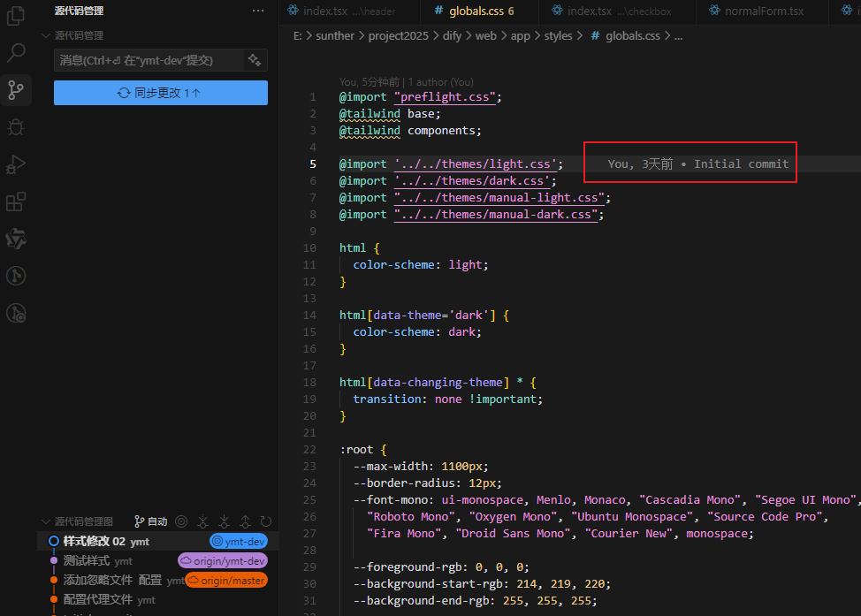Open the Extensions view

[15, 202]
